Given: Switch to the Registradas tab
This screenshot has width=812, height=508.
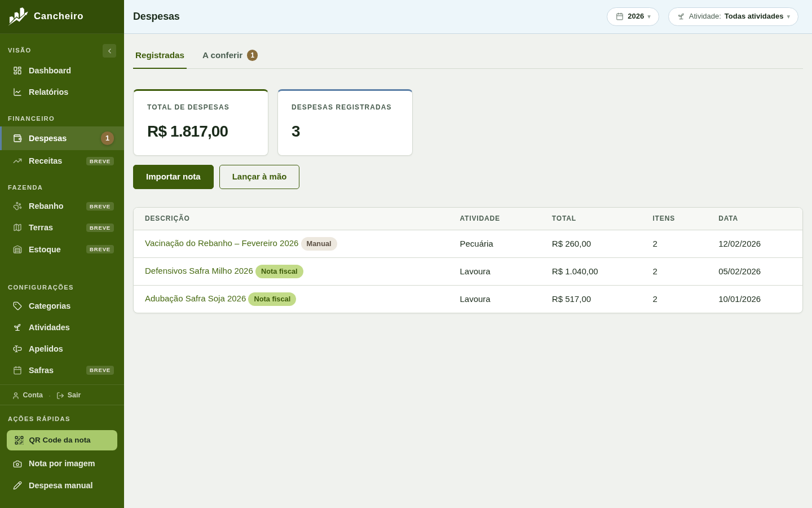Looking at the screenshot, I should (160, 55).
